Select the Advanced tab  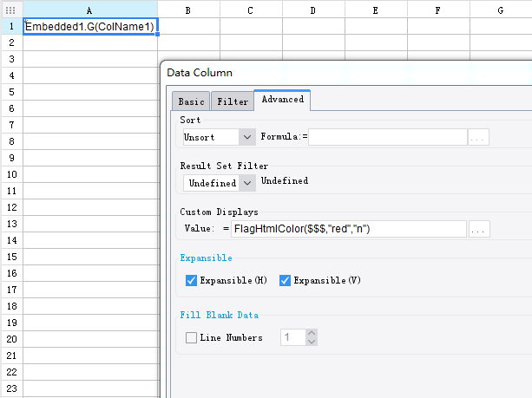coord(282,100)
